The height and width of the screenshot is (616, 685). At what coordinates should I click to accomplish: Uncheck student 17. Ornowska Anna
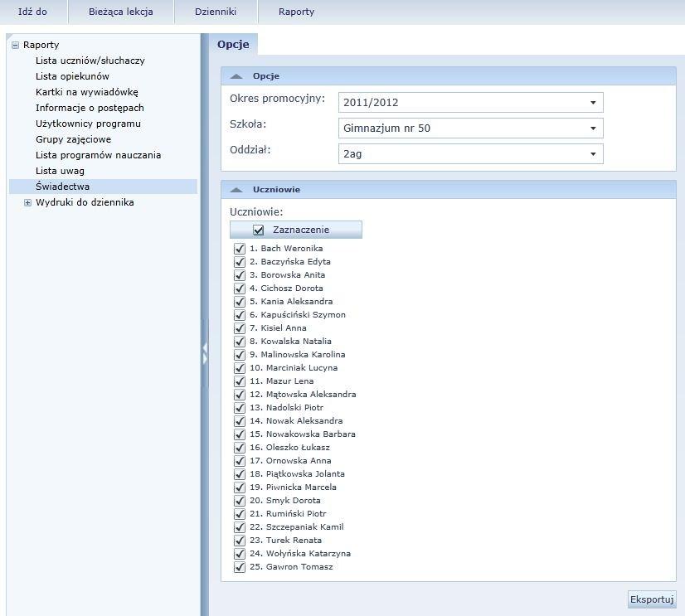(x=240, y=461)
